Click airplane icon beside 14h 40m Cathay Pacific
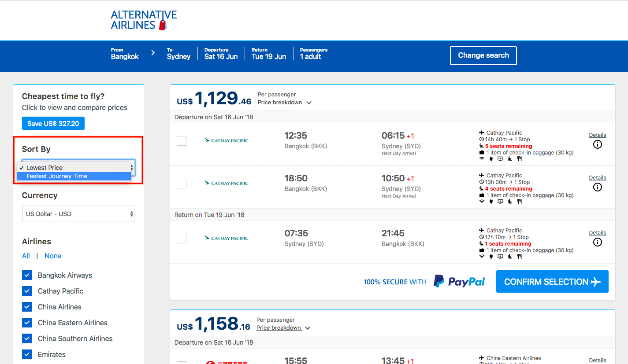This screenshot has height=364, width=628. pyautogui.click(x=482, y=132)
